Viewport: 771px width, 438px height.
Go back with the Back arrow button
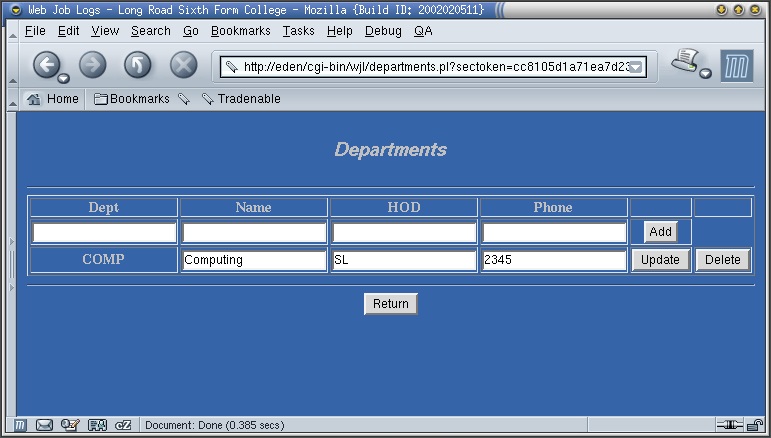(46, 64)
